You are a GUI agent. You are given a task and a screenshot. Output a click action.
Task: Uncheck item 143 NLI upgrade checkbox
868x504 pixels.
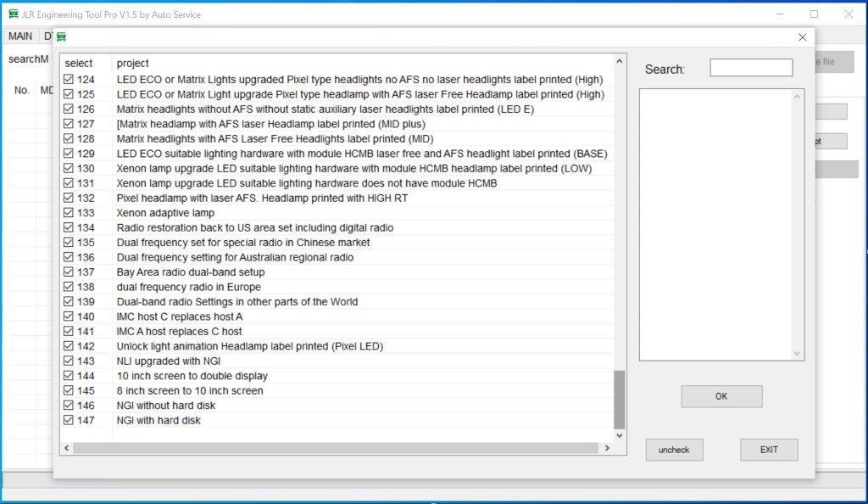pos(68,361)
